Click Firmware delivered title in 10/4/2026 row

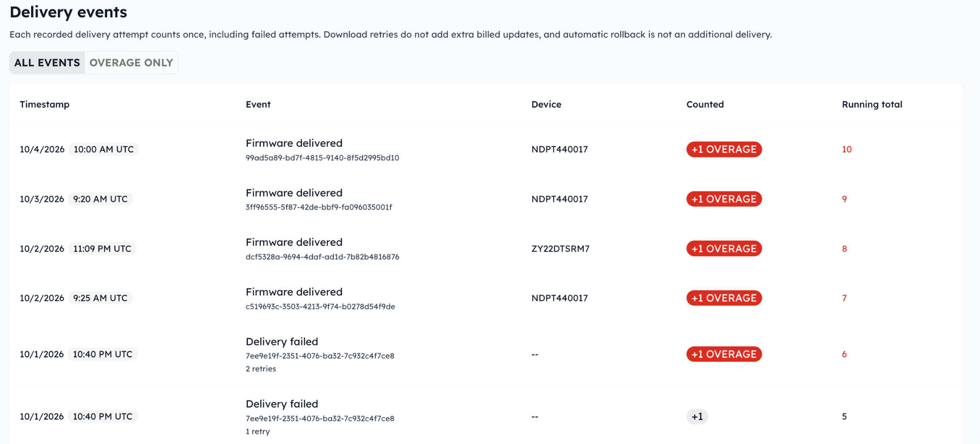(294, 143)
